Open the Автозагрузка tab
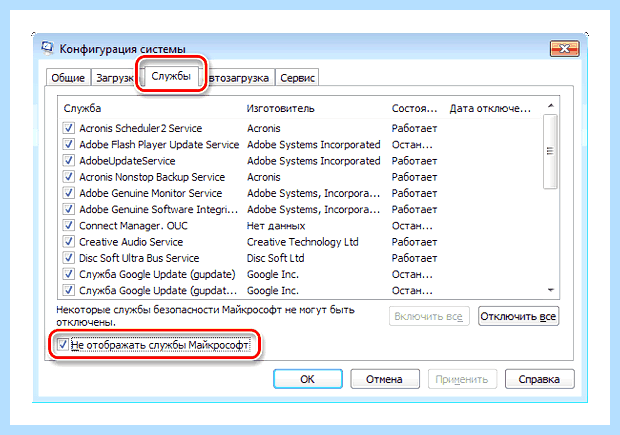 coord(239,78)
